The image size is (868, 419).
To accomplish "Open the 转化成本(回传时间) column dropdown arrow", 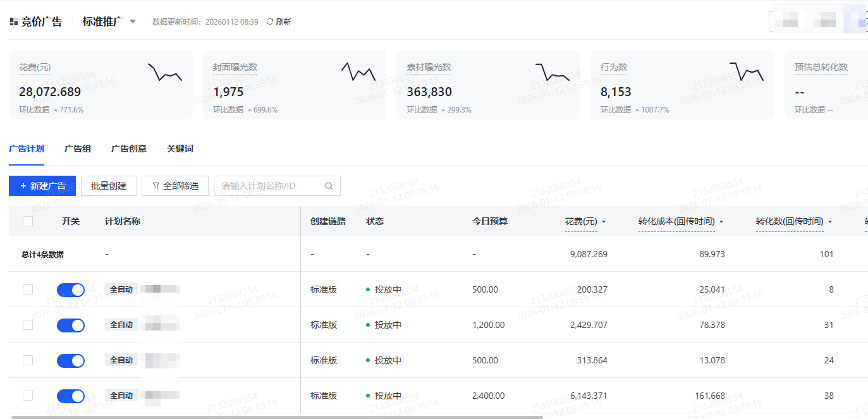I will point(721,222).
